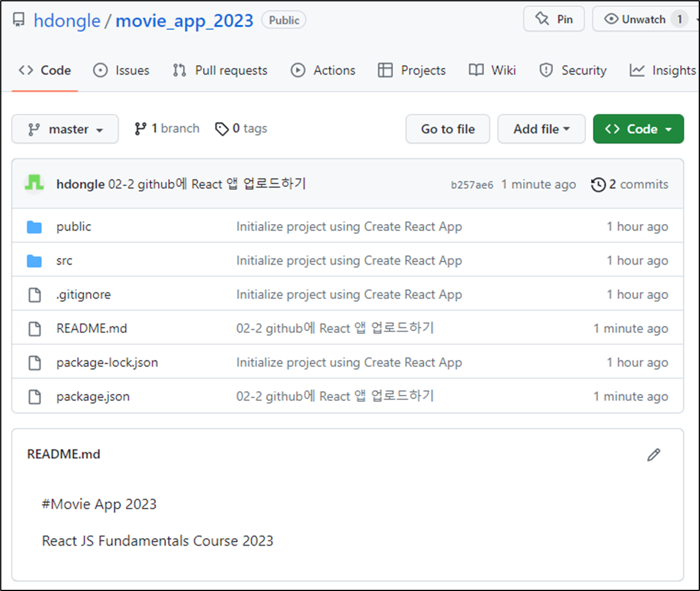
Task: Click '1 hour ago' on src row
Action: click(x=638, y=261)
